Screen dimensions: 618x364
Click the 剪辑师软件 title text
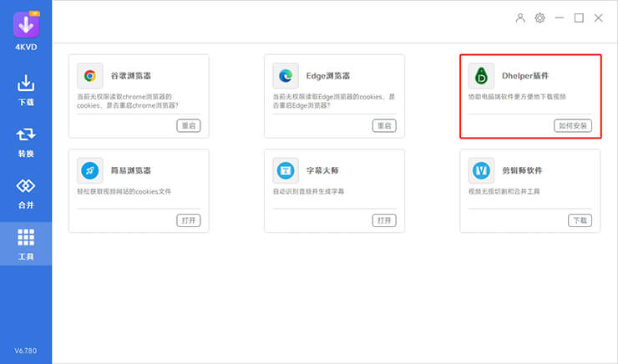click(522, 170)
